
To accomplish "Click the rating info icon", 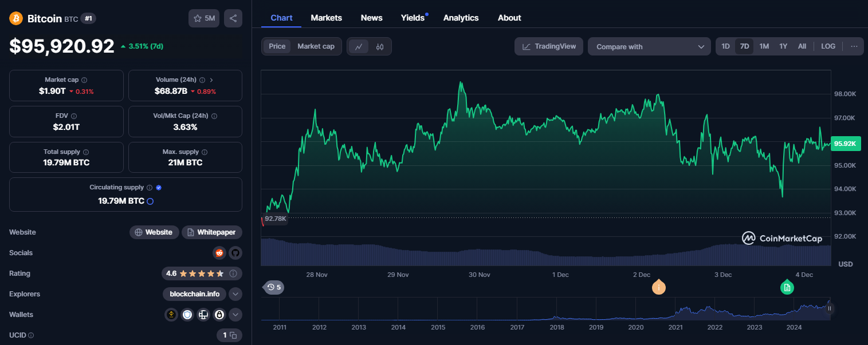I will (233, 273).
